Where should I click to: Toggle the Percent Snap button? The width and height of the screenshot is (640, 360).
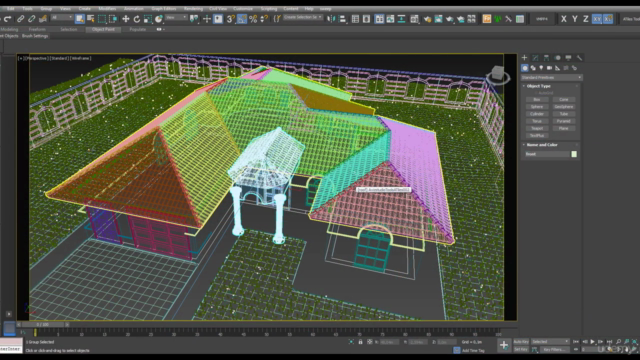(x=253, y=19)
